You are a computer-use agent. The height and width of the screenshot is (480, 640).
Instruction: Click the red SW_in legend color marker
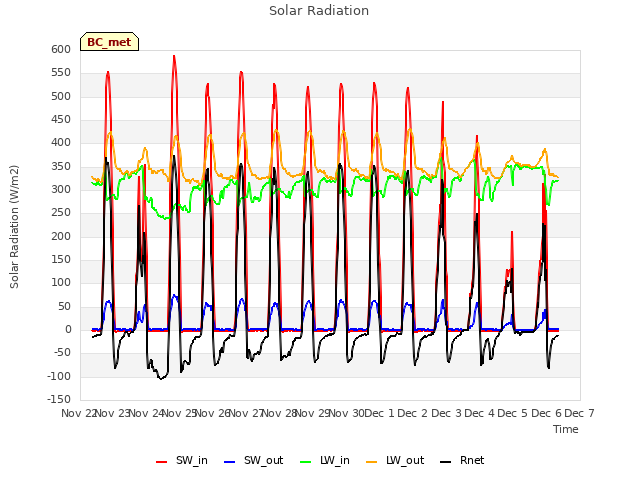pyautogui.click(x=162, y=462)
